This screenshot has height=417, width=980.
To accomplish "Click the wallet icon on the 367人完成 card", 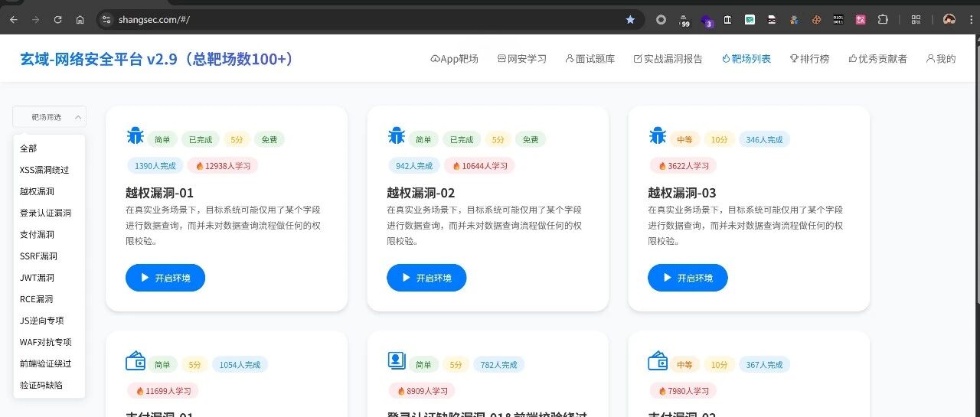I will (657, 361).
